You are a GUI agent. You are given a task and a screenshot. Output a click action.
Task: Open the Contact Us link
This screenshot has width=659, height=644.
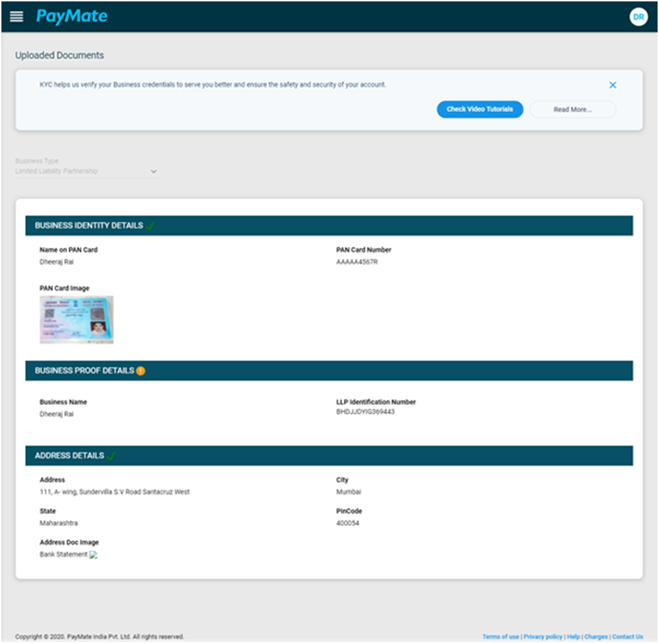click(627, 636)
